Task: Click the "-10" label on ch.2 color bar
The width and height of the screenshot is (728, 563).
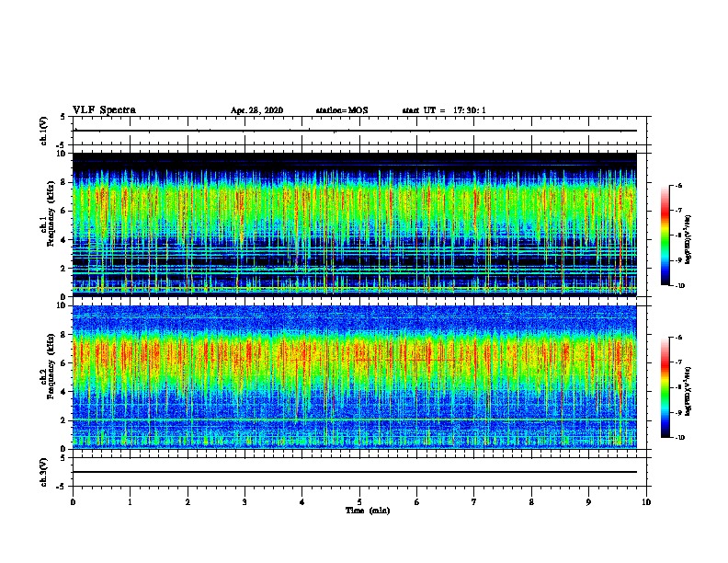Action: [680, 438]
